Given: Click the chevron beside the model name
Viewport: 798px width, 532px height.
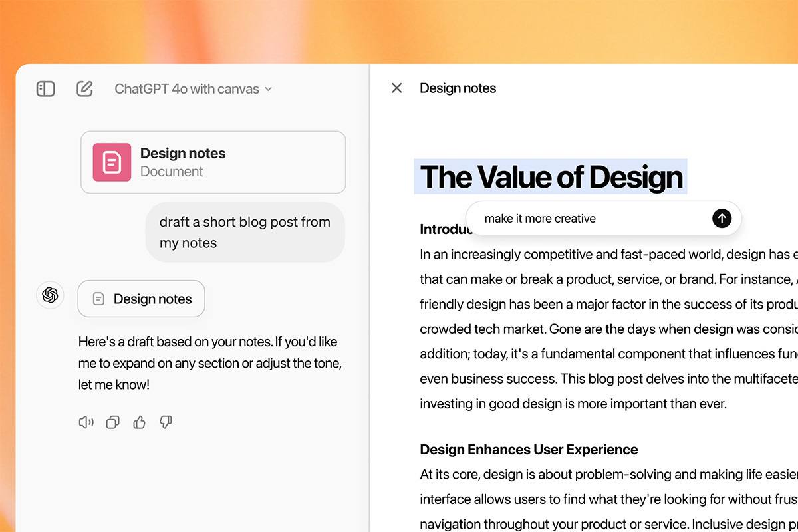Looking at the screenshot, I should tap(269, 89).
